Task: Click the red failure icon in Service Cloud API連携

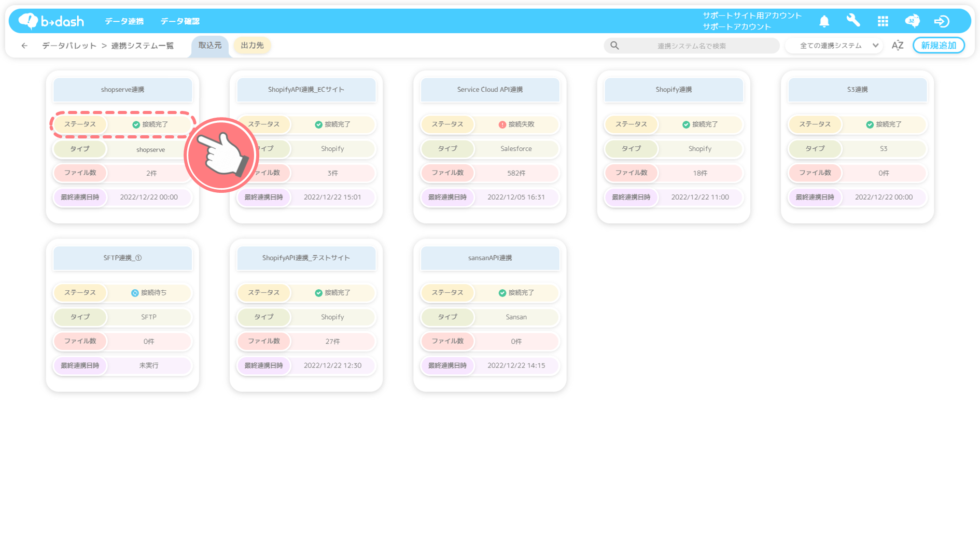Action: point(502,124)
